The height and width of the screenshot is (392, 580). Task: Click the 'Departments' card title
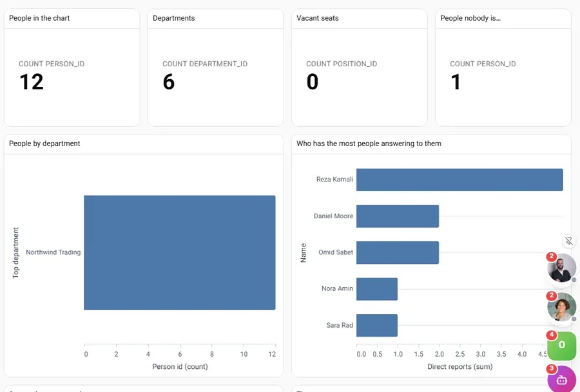coord(173,18)
